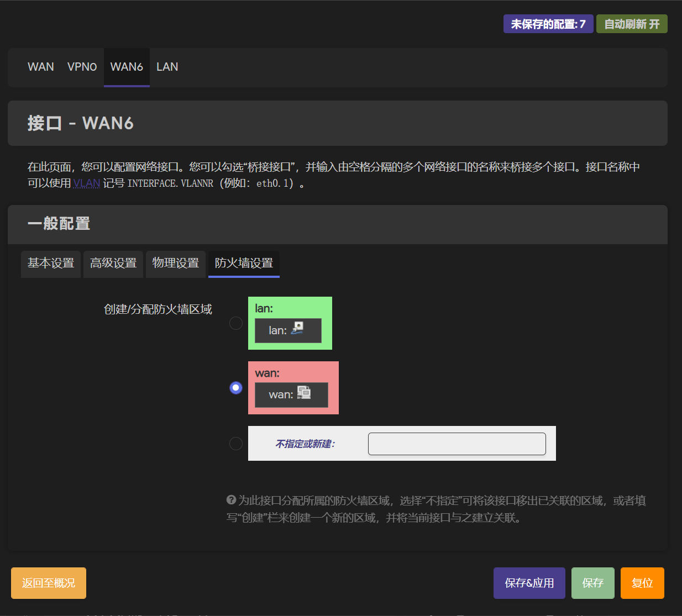Click the help question mark icon
682x616 pixels.
pyautogui.click(x=231, y=500)
